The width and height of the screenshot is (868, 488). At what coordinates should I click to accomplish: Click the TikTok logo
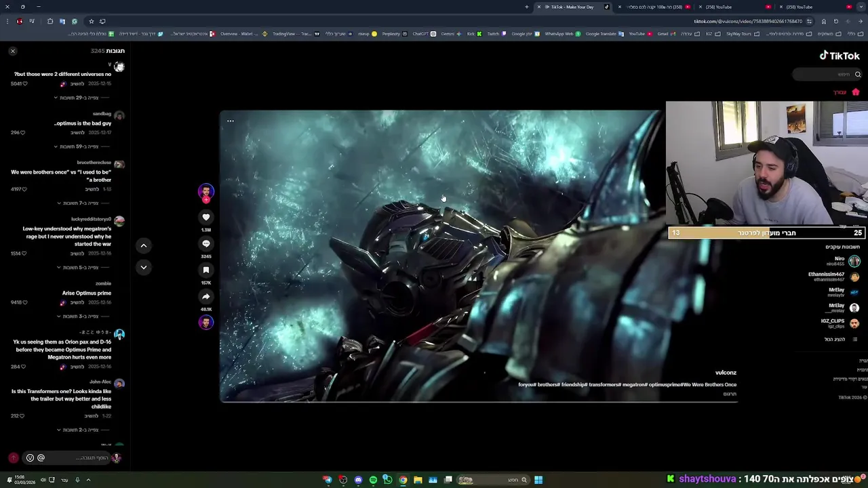click(x=840, y=56)
